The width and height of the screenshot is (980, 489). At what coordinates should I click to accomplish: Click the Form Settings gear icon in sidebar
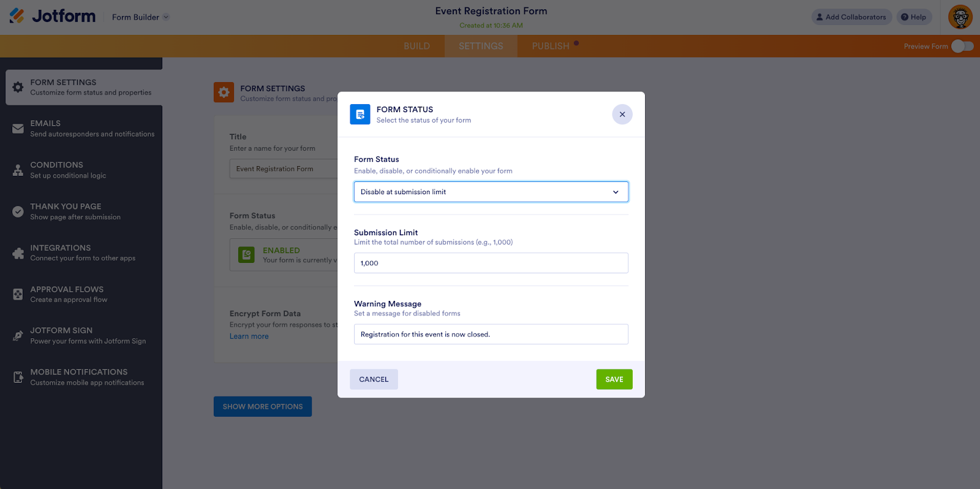coord(18,87)
